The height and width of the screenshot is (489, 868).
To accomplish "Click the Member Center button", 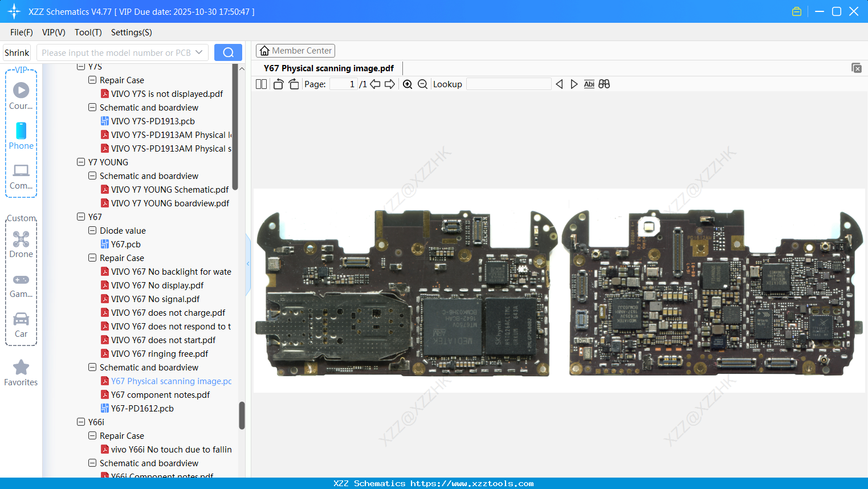I will click(x=295, y=50).
